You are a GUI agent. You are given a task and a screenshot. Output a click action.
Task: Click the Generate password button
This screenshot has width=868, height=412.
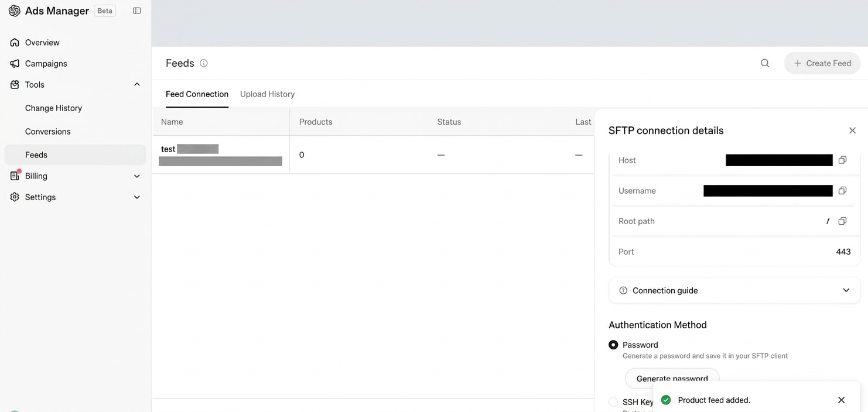(672, 378)
